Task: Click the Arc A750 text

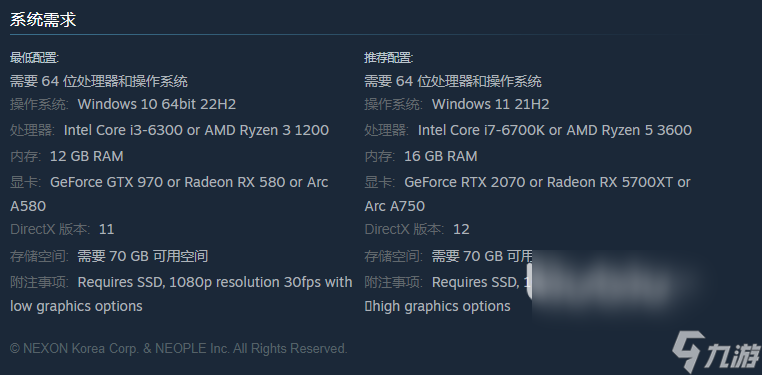Action: [x=395, y=206]
